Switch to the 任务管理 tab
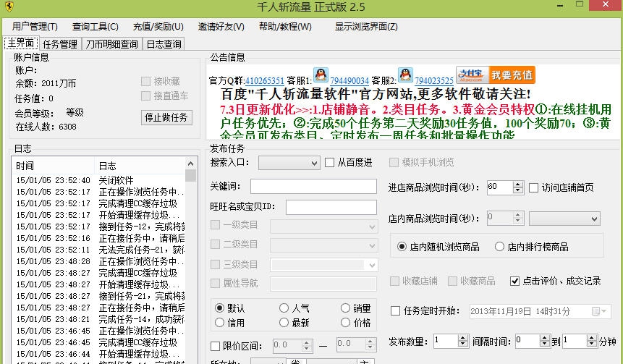The width and height of the screenshot is (623, 364). [x=60, y=43]
